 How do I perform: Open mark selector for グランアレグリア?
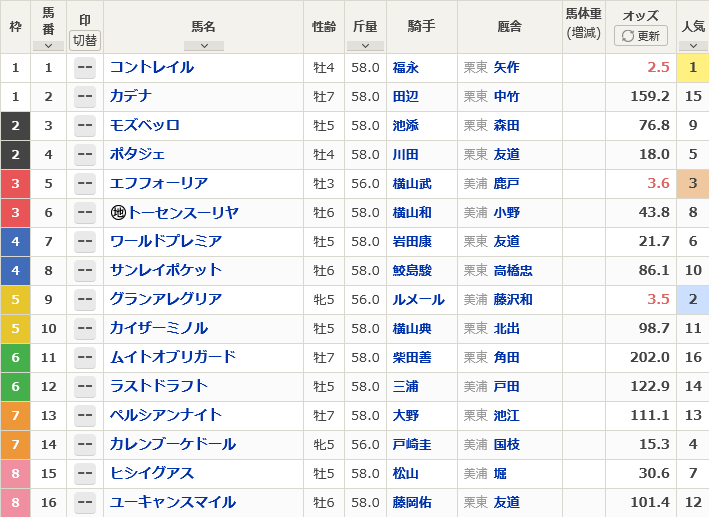click(85, 299)
